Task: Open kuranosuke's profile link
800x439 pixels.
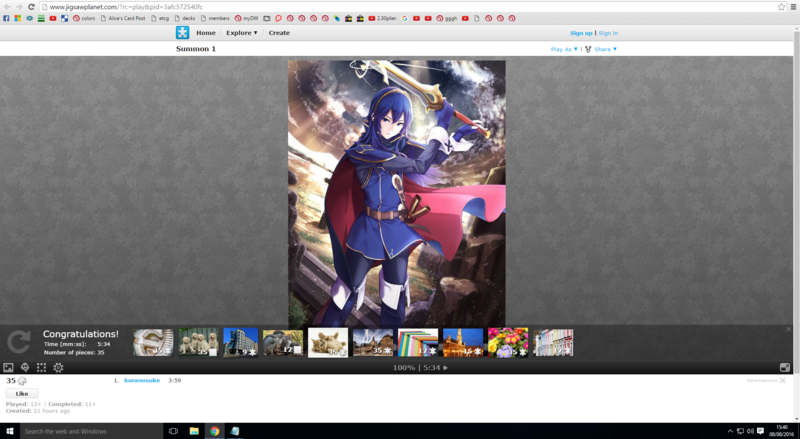Action: (x=142, y=380)
